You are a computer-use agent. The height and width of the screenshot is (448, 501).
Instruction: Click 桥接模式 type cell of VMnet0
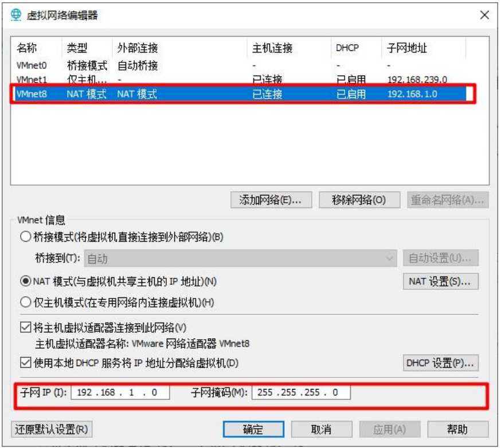pos(87,66)
